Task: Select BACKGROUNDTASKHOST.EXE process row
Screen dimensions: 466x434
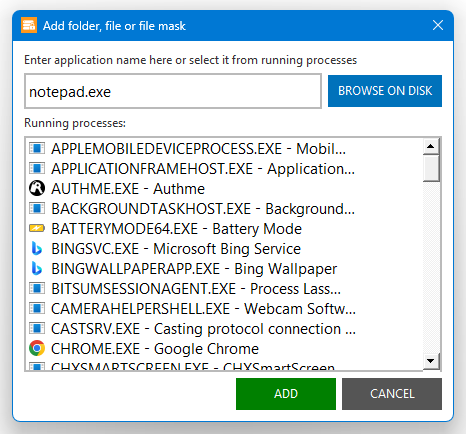Action: [x=224, y=208]
